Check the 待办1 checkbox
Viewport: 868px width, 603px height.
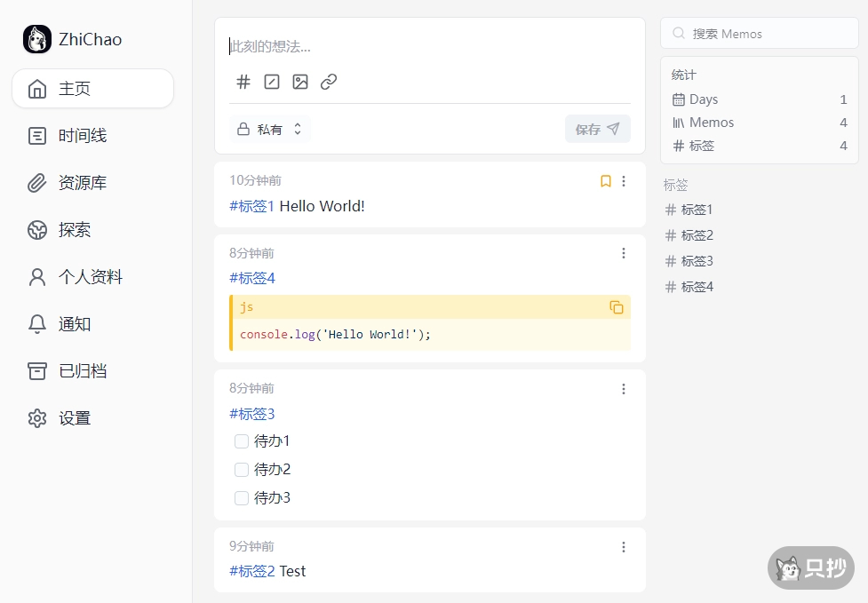[241, 441]
